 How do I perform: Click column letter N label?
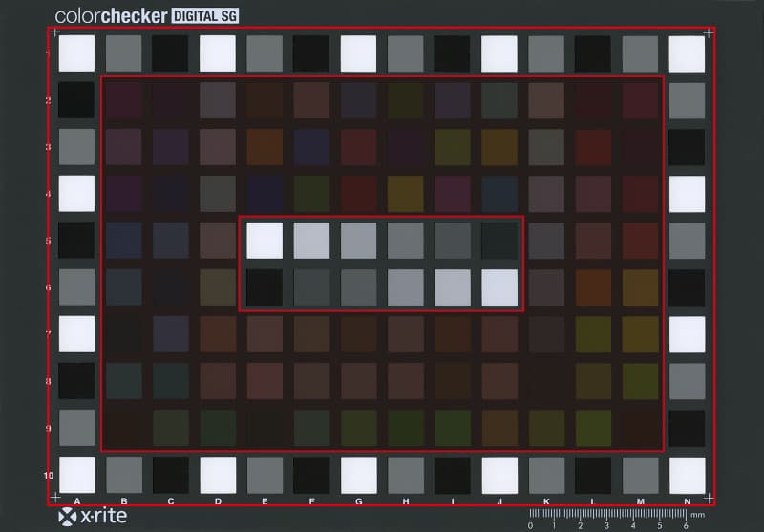coord(687,501)
